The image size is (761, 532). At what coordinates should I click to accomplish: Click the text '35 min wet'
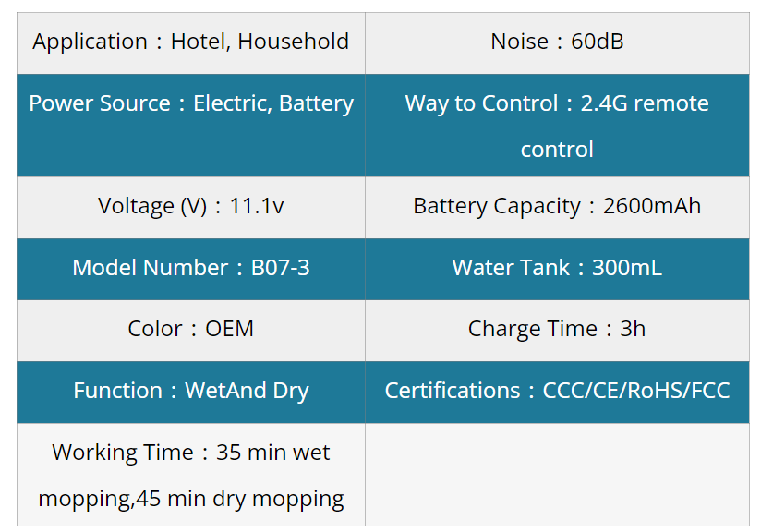point(272,453)
